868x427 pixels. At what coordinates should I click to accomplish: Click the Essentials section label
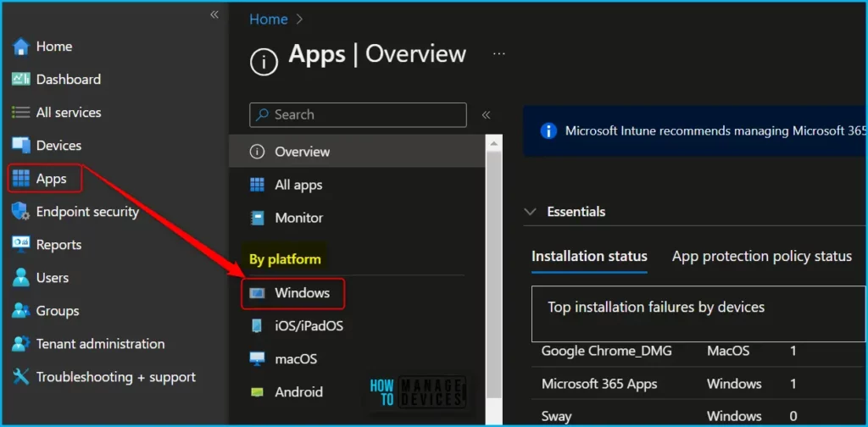(576, 211)
